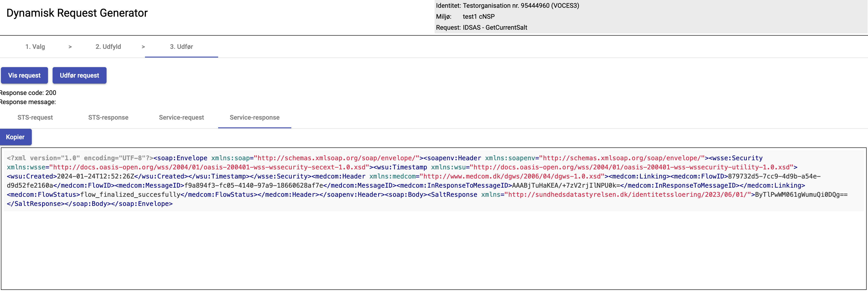
Task: Click the SaltResponse value in XML output
Action: (801, 194)
